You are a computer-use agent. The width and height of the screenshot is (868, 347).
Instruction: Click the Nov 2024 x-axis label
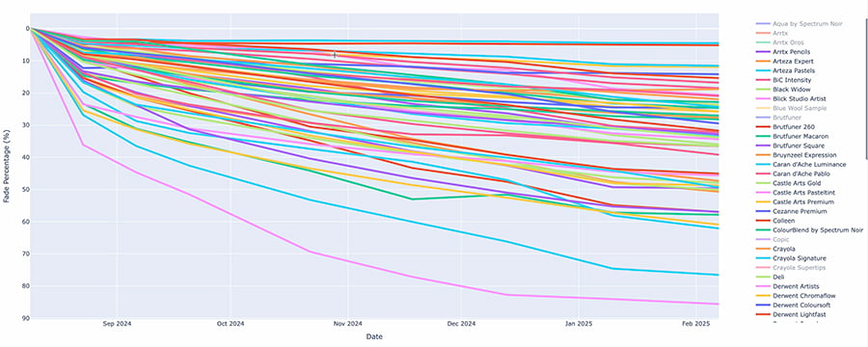(347, 324)
